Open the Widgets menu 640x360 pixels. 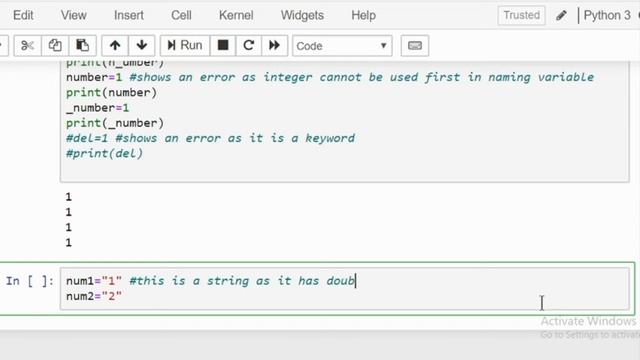pos(302,16)
